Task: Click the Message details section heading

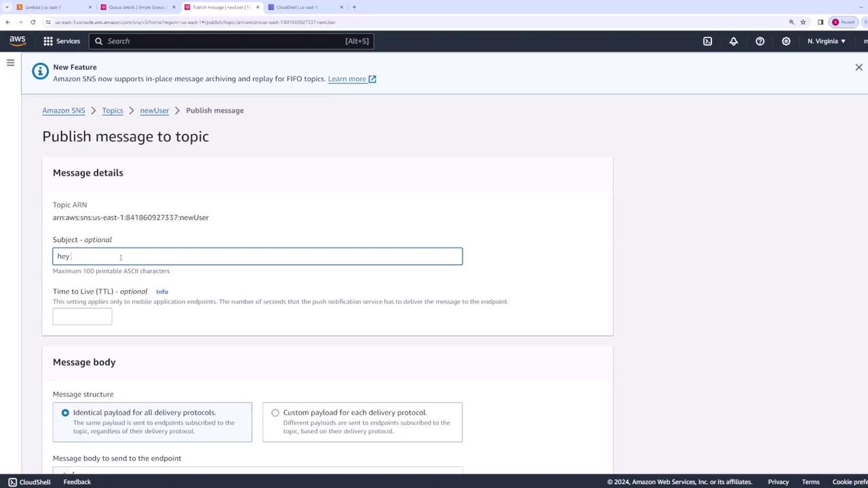Action: click(x=88, y=173)
